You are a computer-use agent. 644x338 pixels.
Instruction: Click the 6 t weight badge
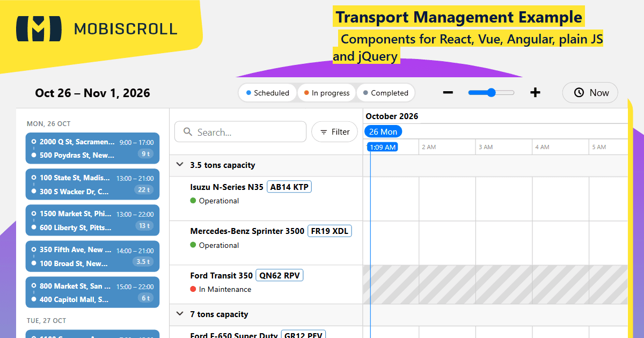coord(145,298)
